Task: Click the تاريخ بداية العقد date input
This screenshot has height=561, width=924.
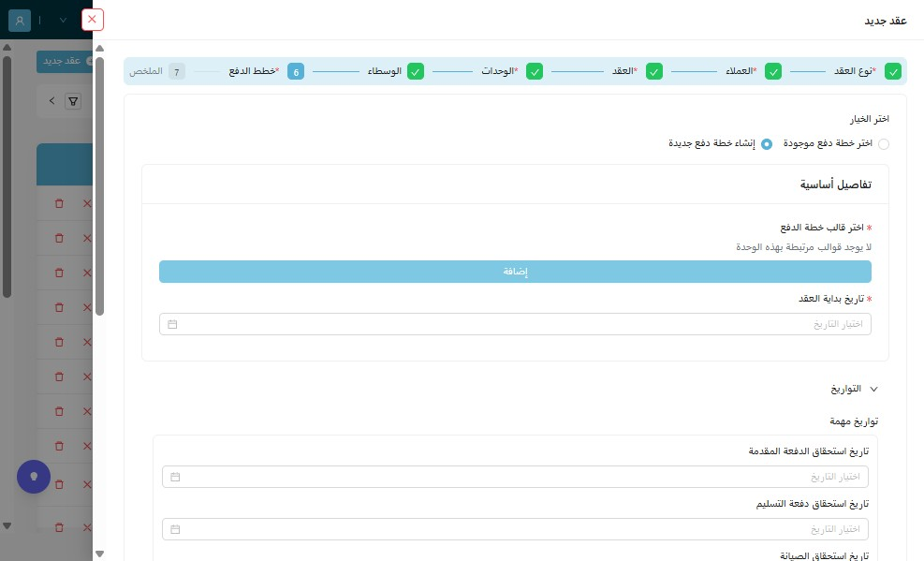Action: (x=515, y=324)
